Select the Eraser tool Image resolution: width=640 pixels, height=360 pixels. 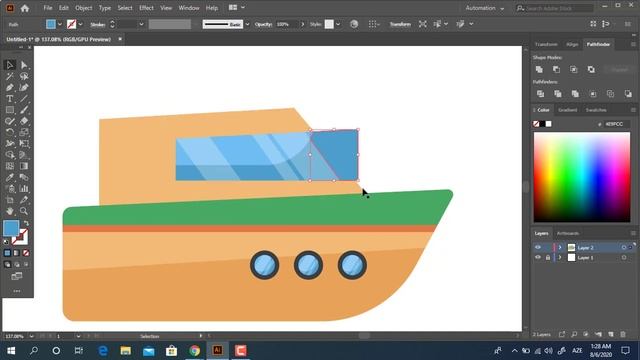(x=24, y=121)
